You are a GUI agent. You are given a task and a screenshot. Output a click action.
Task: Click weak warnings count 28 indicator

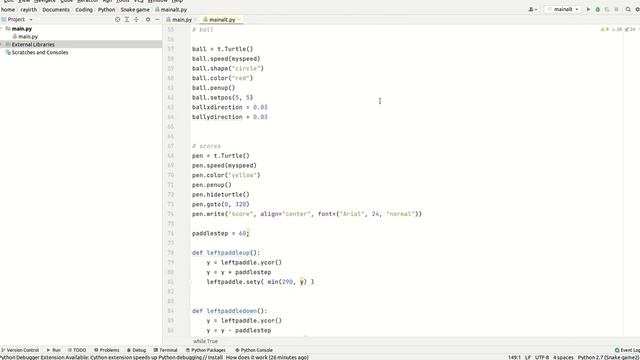coord(617,29)
